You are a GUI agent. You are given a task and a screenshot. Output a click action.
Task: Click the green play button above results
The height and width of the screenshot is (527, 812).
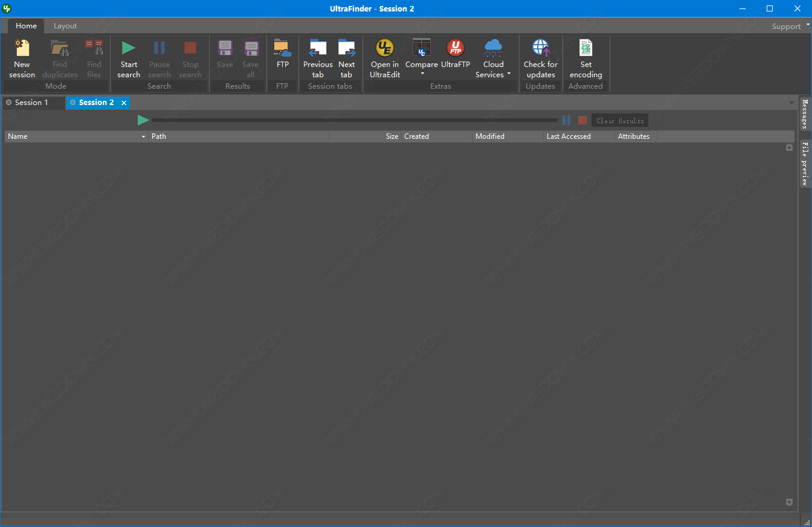coord(143,120)
